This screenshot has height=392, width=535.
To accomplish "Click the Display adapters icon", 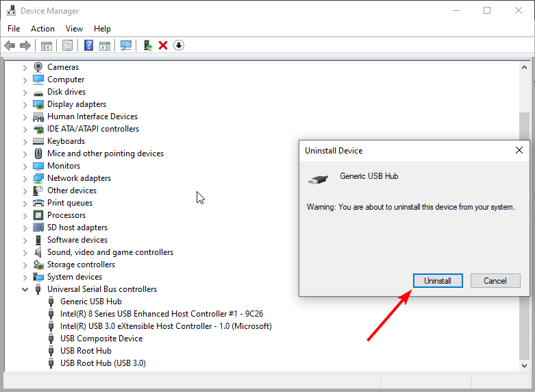I will point(38,104).
